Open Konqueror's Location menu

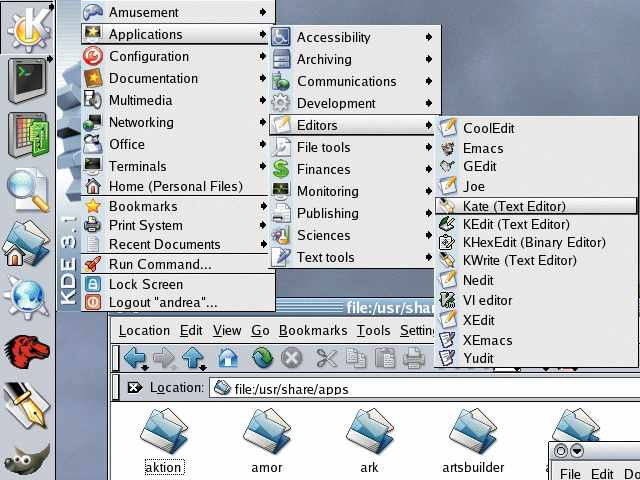[x=144, y=331]
